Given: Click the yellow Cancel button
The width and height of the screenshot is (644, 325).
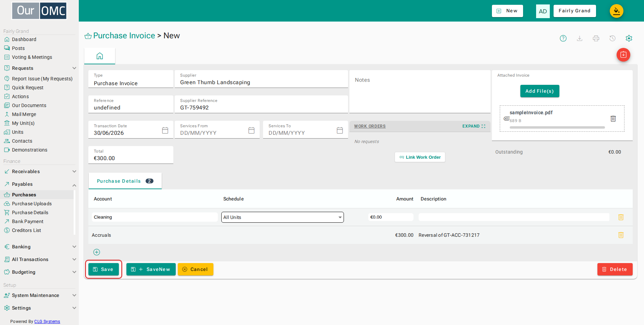Looking at the screenshot, I should coord(195,269).
